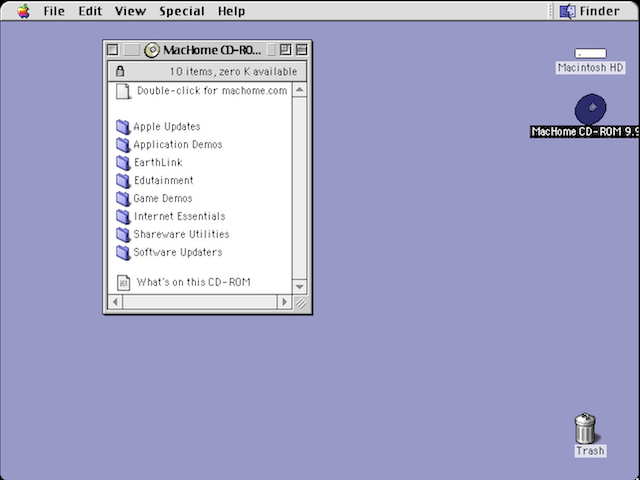Click the Macintosh HD label
The height and width of the screenshot is (480, 640).
tap(590, 68)
